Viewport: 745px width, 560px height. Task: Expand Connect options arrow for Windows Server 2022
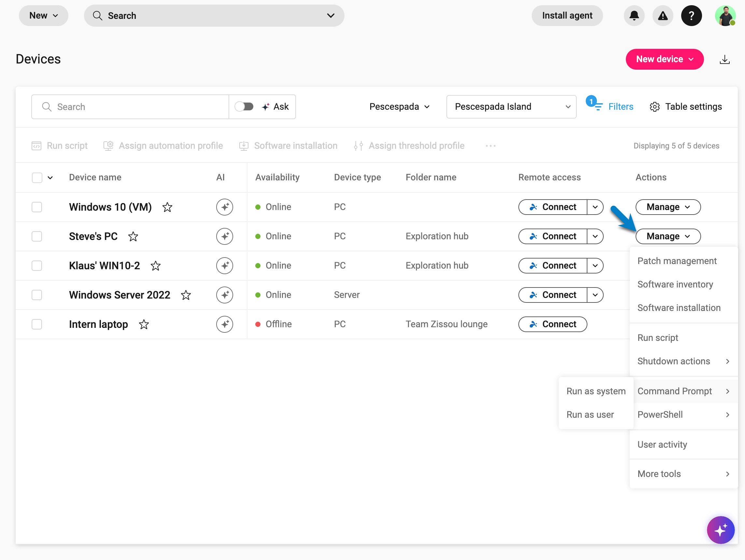[595, 295]
